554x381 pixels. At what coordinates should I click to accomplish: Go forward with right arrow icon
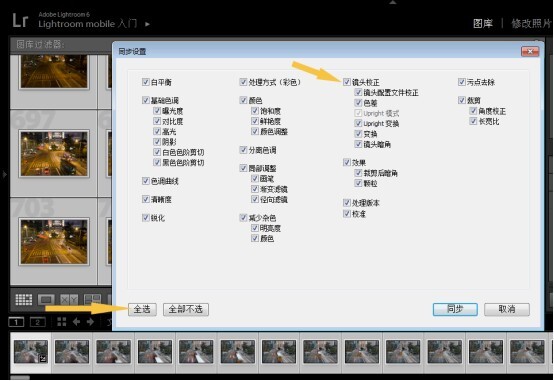pyautogui.click(x=90, y=322)
